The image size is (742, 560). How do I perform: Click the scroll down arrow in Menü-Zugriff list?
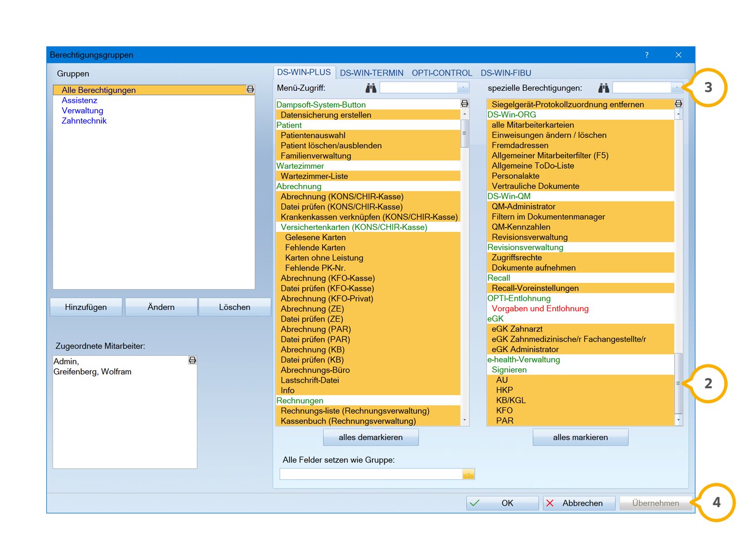[465, 420]
